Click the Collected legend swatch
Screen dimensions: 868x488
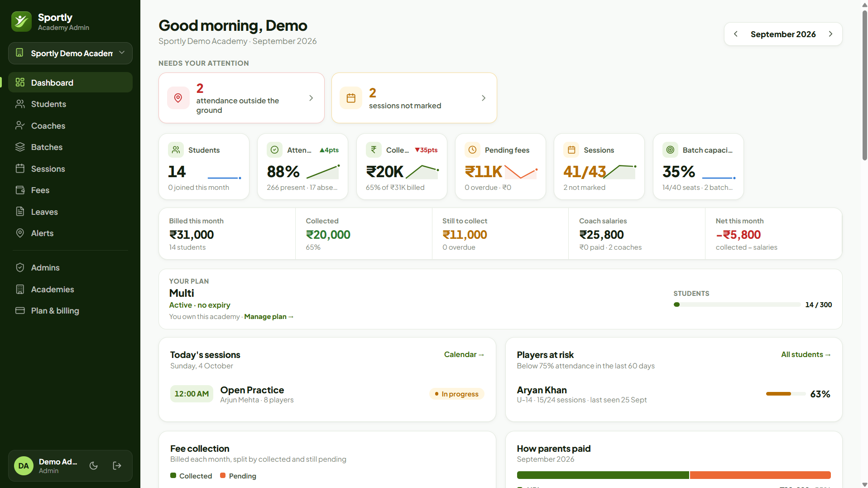point(173,475)
